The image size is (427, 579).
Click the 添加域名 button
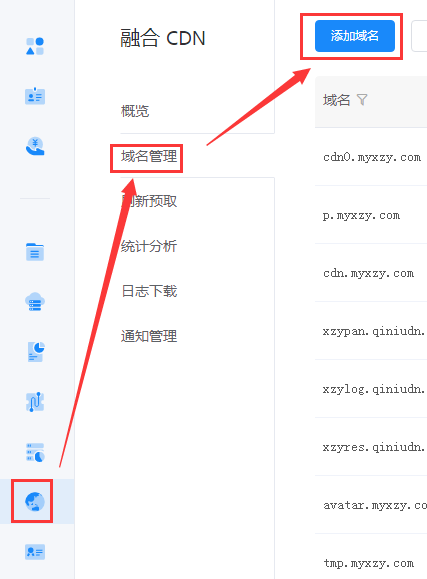(355, 36)
